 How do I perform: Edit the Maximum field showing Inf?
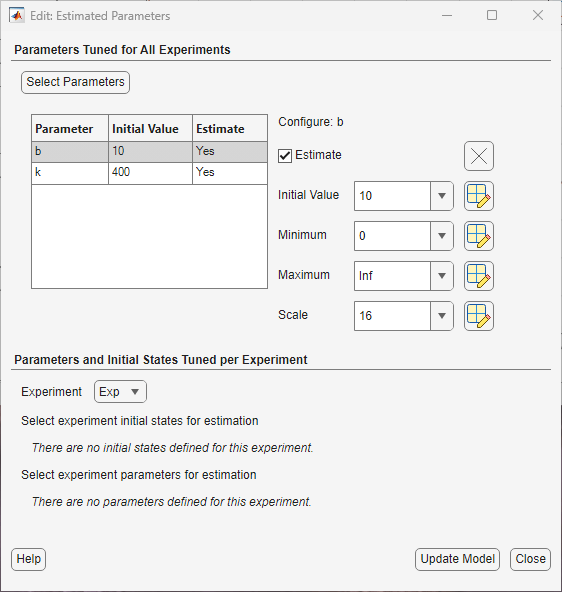coord(392,276)
